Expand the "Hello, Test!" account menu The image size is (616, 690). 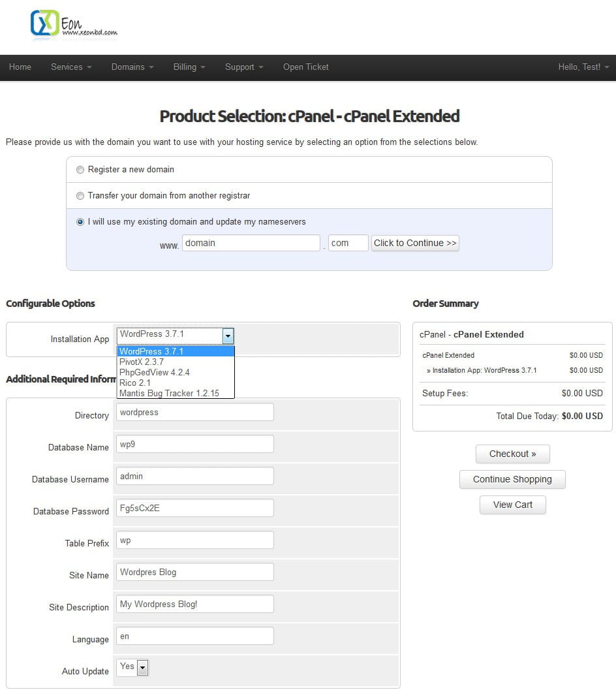pyautogui.click(x=583, y=67)
